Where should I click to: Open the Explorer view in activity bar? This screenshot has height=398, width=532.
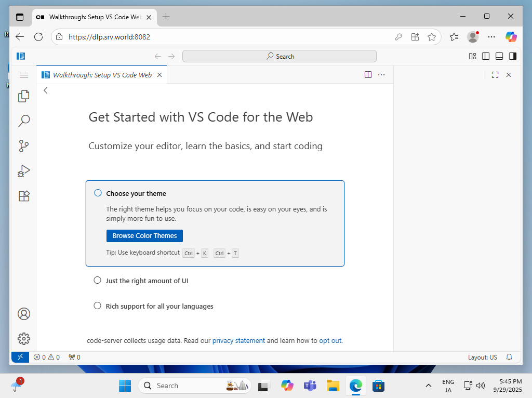[23, 96]
